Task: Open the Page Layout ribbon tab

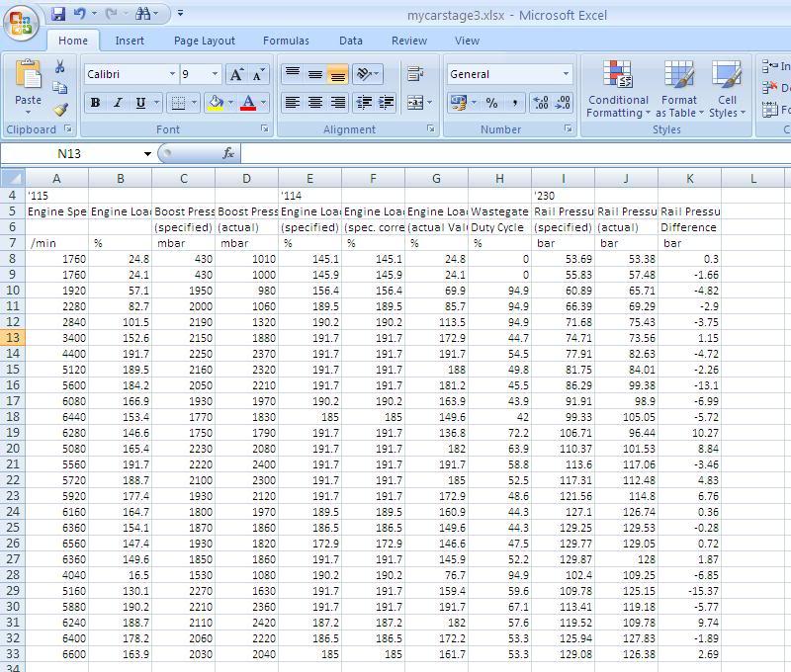Action: [x=205, y=41]
